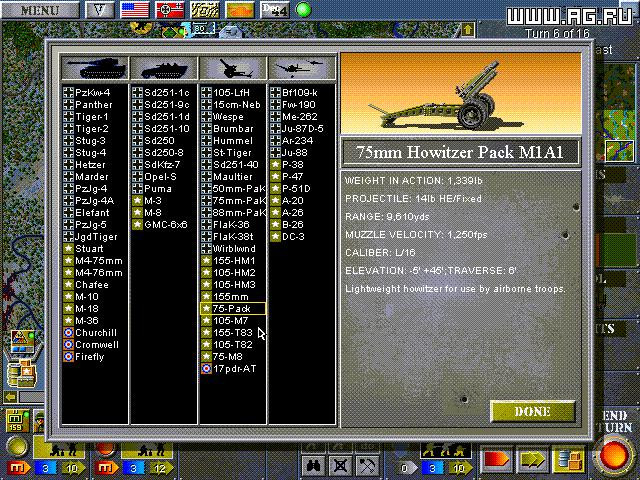Click the yellow unit card labeled 159
640x480 pixels.
click(17, 420)
